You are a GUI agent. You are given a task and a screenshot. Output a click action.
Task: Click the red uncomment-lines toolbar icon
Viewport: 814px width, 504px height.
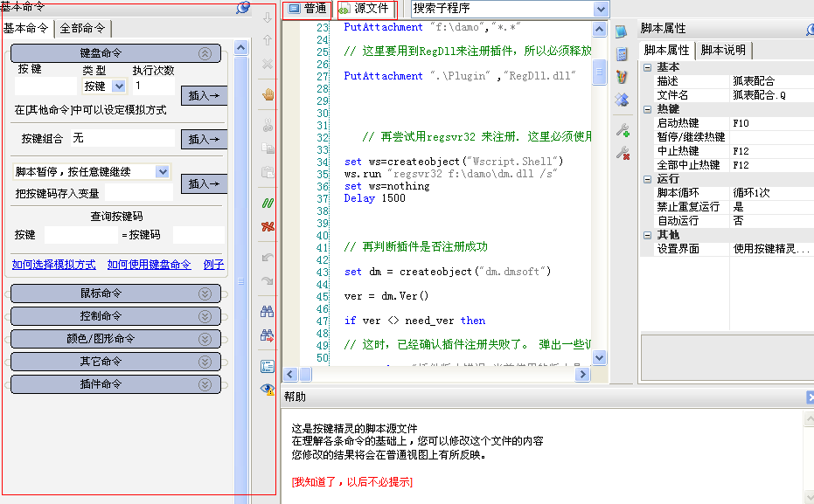tap(268, 226)
